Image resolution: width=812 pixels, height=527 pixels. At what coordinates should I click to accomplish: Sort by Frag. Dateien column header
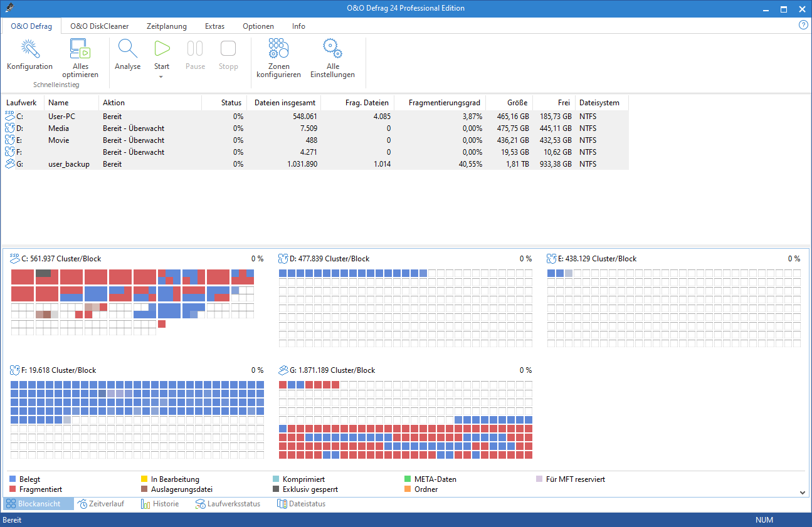(x=367, y=103)
